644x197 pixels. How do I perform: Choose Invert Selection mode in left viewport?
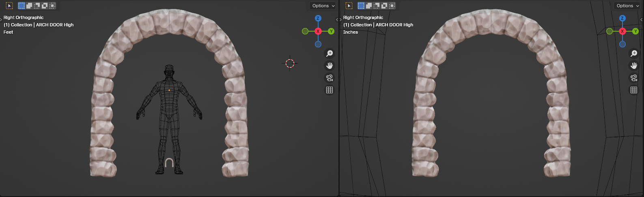click(x=45, y=6)
